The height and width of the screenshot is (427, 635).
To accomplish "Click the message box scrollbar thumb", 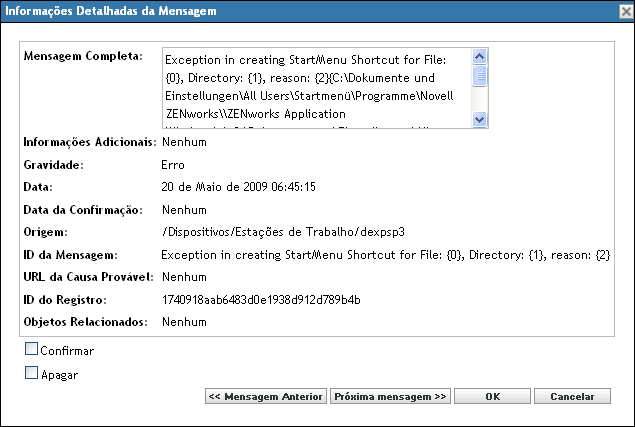I will (479, 77).
